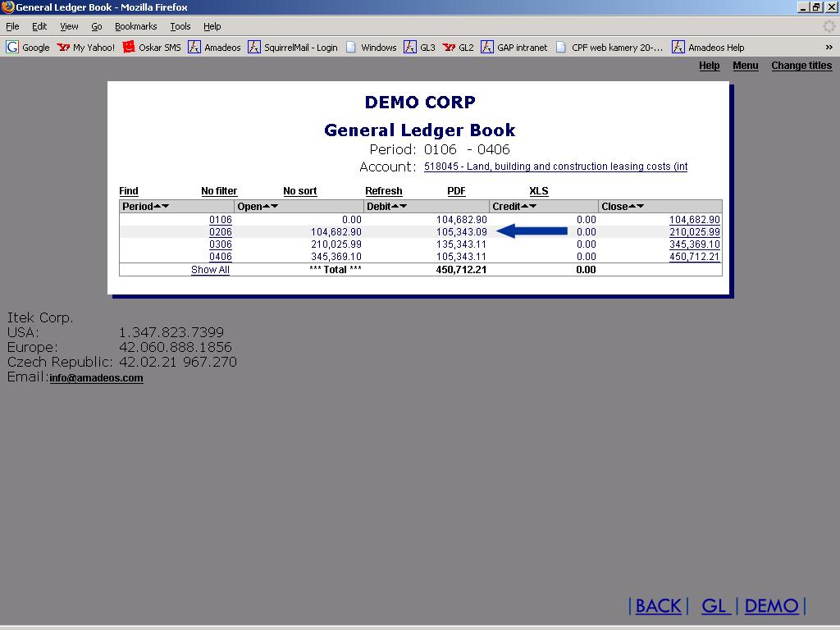This screenshot has height=630, width=840.
Task: Click the No sort link
Action: (x=300, y=190)
